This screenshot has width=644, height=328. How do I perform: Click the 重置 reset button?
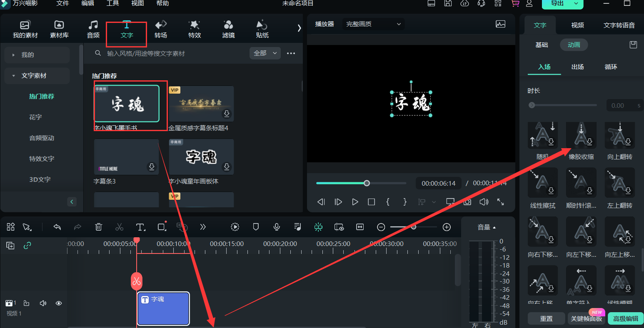pos(546,318)
